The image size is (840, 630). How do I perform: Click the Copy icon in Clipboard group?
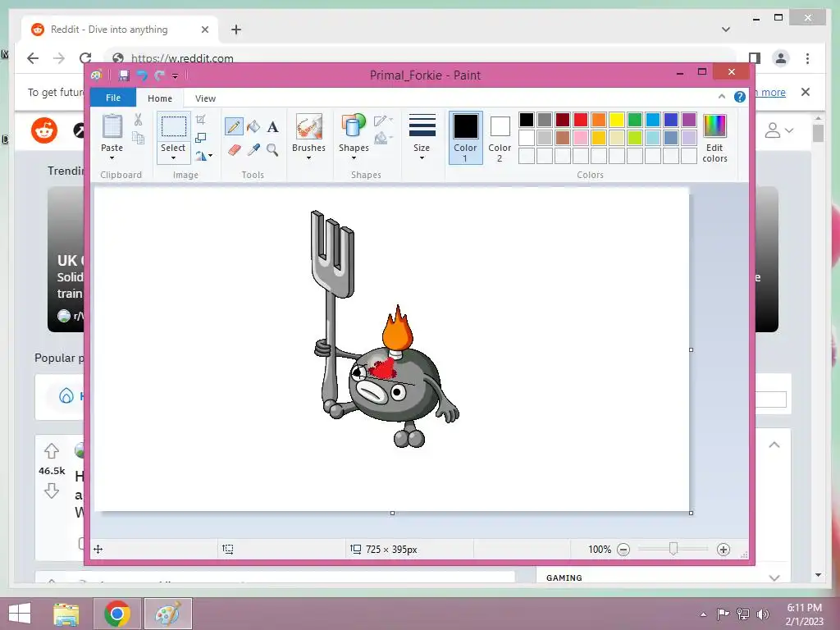click(138, 138)
